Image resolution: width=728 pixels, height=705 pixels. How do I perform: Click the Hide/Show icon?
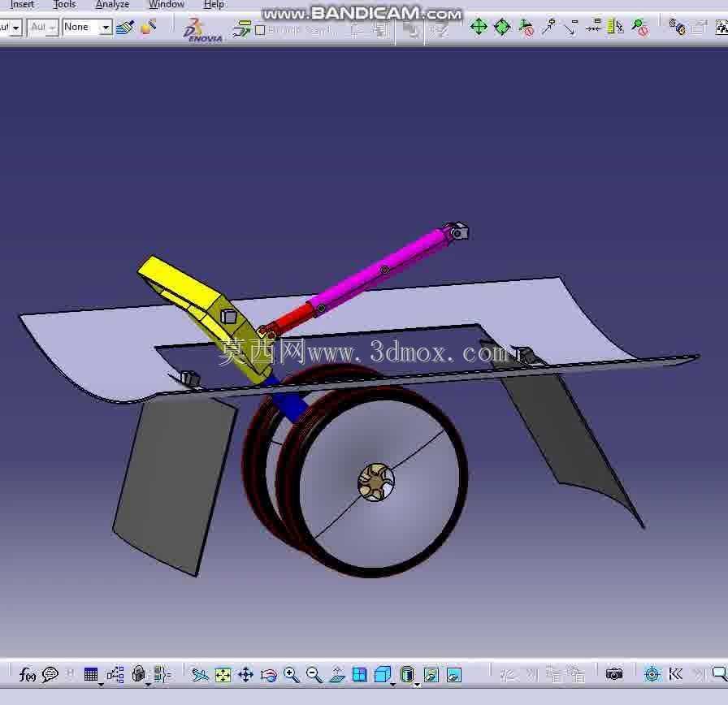pyautogui.click(x=431, y=675)
